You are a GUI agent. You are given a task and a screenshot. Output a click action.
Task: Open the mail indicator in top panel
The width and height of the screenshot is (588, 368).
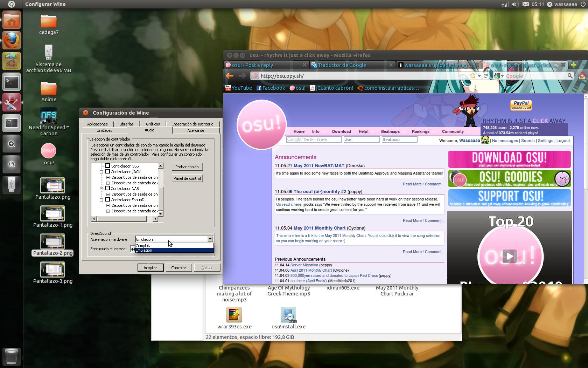pyautogui.click(x=525, y=4)
